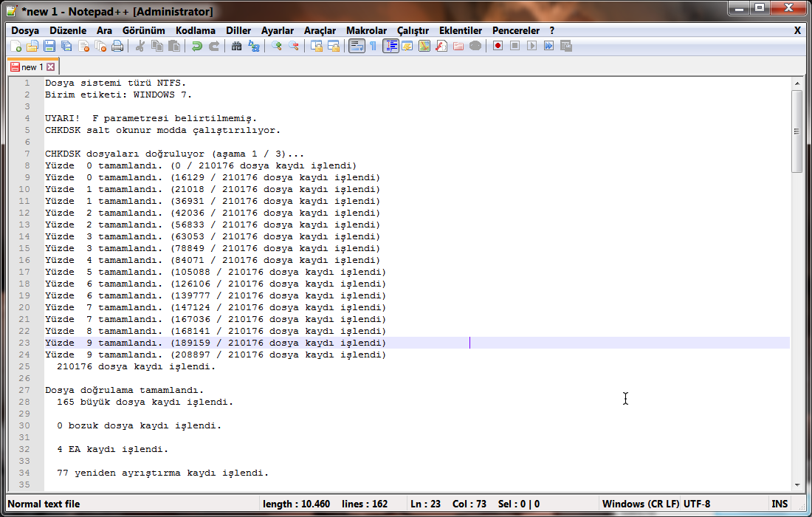Create a new file with toolbar icon
This screenshot has width=812, height=517.
tap(16, 46)
